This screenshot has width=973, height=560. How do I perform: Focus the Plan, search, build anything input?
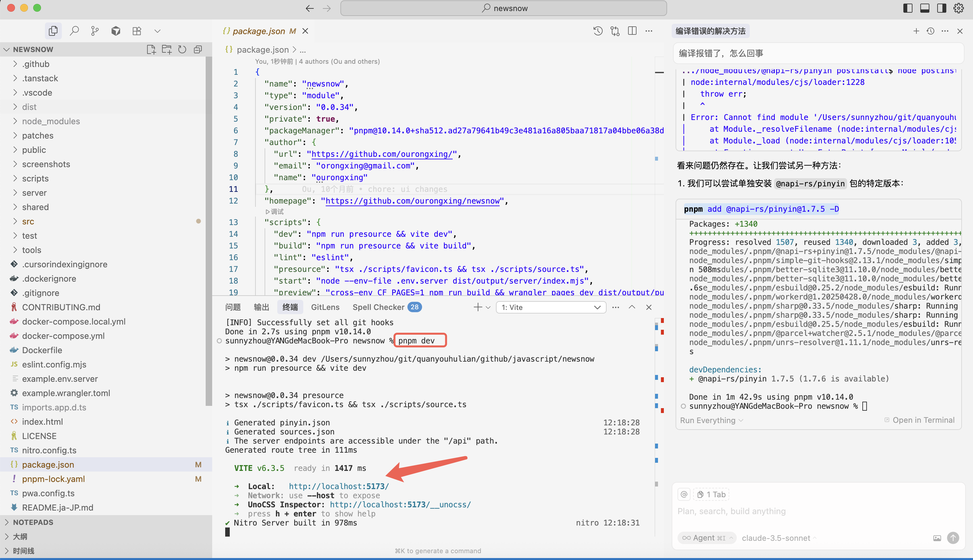(818, 511)
